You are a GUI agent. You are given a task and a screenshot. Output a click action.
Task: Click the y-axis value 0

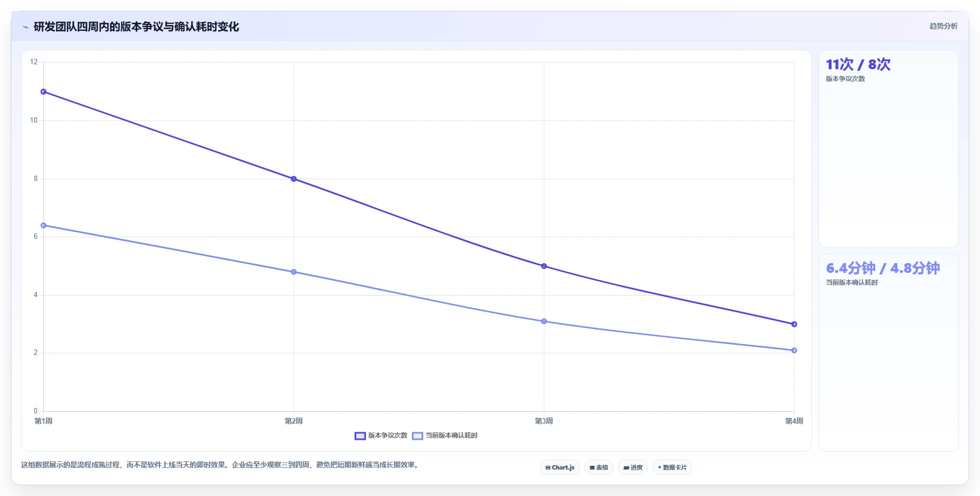point(36,411)
